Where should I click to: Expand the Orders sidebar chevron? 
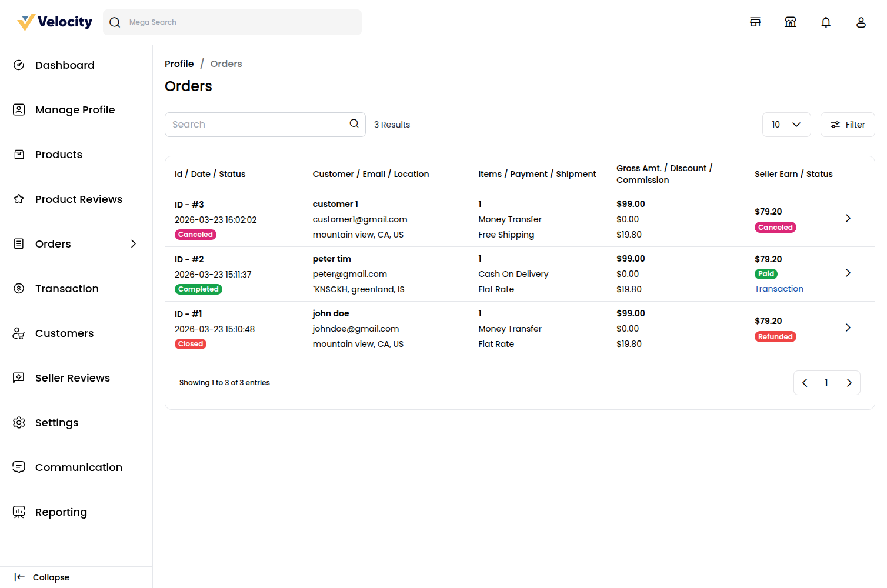pos(133,243)
